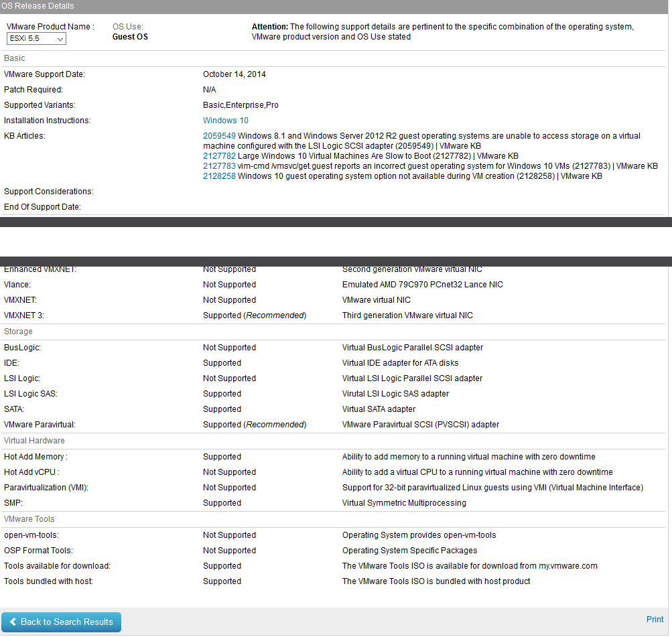Select the Guest OS text under OS Use
This screenshot has width=672, height=637.
[130, 37]
